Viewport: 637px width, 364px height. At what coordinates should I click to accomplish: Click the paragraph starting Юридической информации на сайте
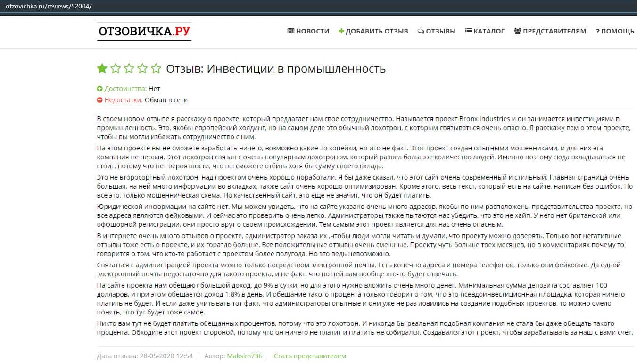364,215
